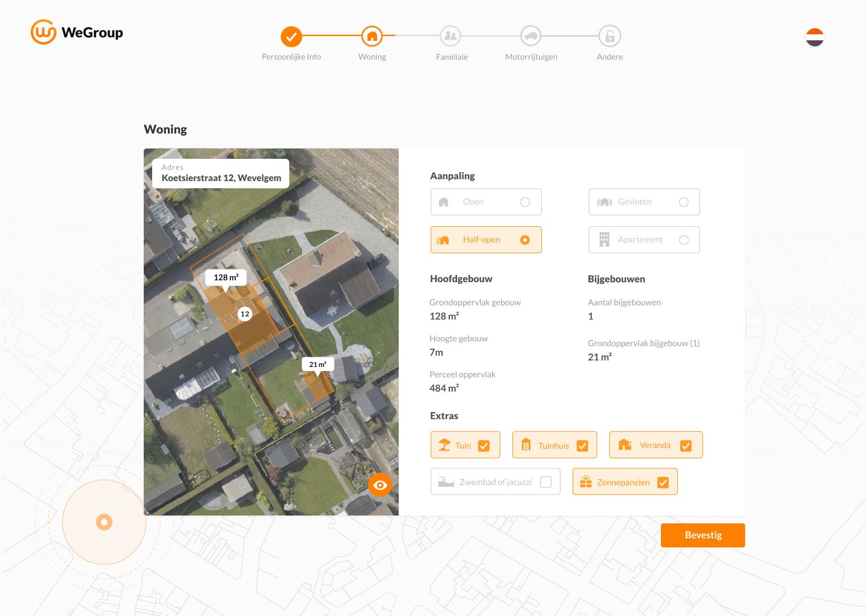
Task: Click the Half-open house type icon
Action: (443, 240)
